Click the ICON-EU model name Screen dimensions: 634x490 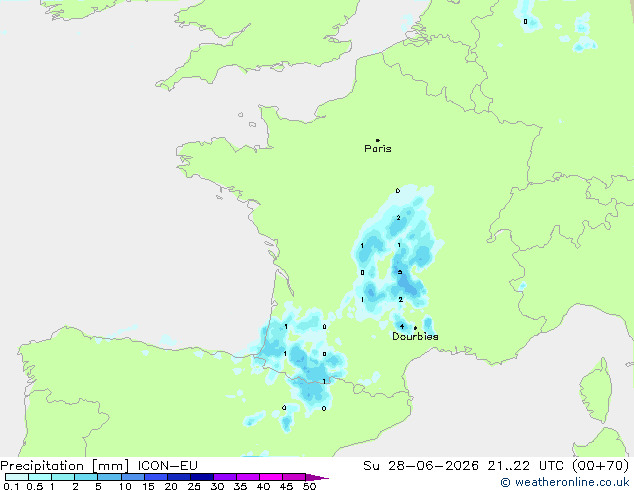(x=167, y=466)
